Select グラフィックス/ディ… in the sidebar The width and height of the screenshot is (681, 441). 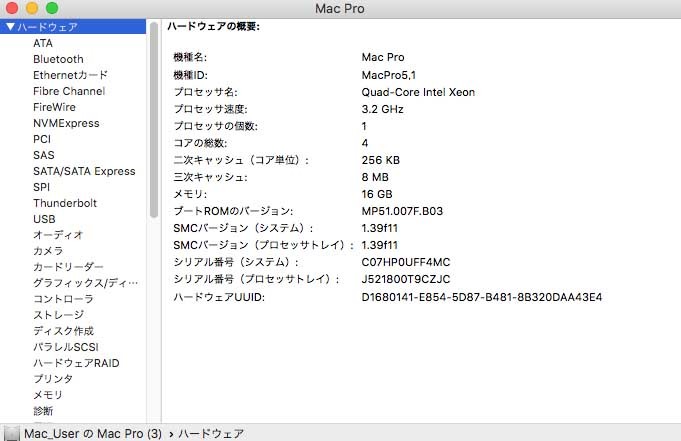pos(86,283)
